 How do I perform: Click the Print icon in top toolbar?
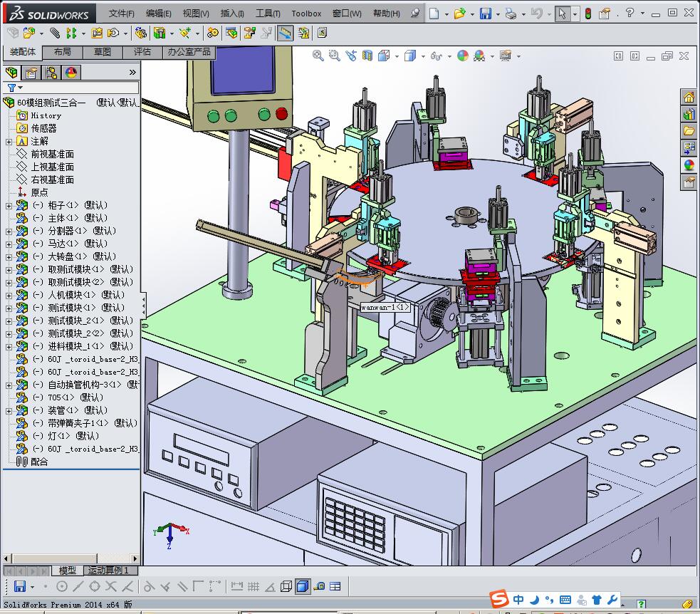point(511,14)
